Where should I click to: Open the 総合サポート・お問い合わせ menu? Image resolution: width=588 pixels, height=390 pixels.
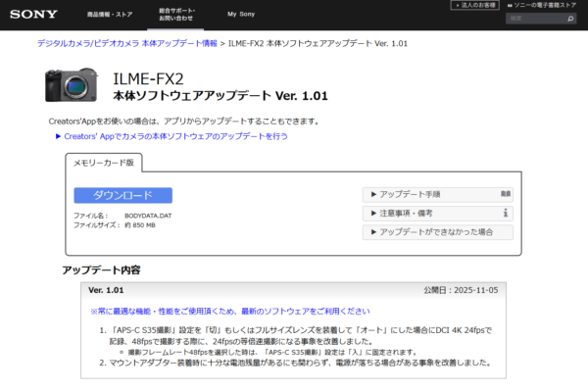pos(175,15)
